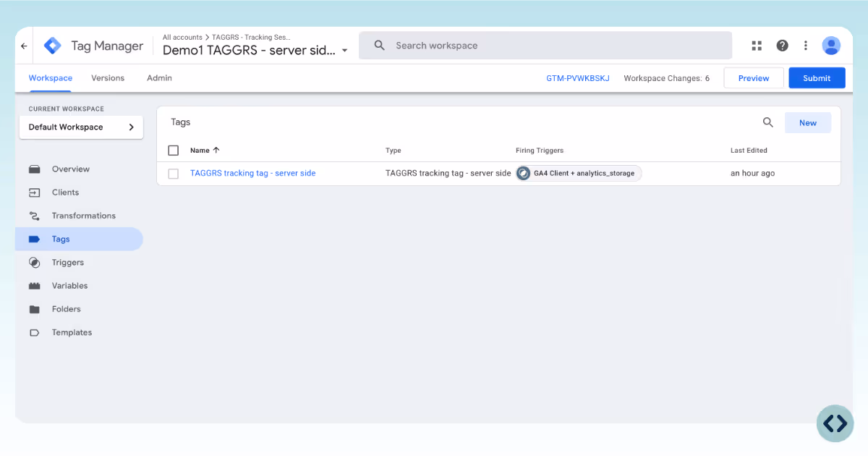The width and height of the screenshot is (868, 456).
Task: Click the Tags sidebar icon
Action: click(34, 239)
